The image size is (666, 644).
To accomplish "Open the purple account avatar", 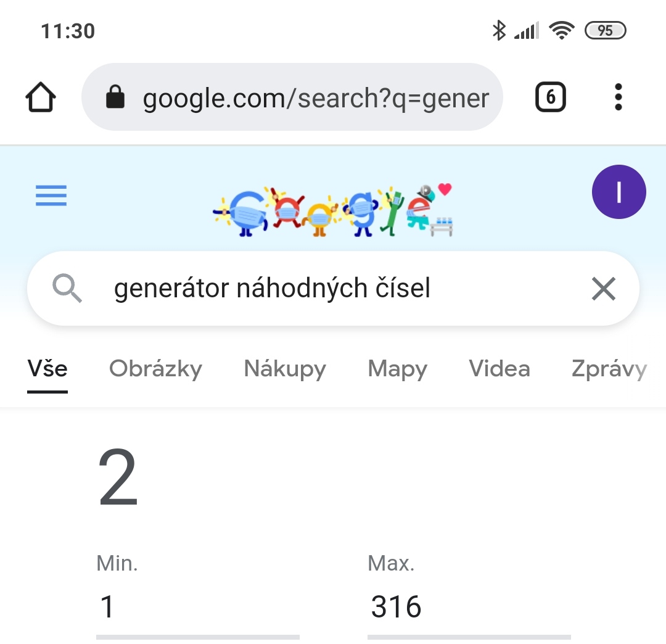I will (x=619, y=192).
